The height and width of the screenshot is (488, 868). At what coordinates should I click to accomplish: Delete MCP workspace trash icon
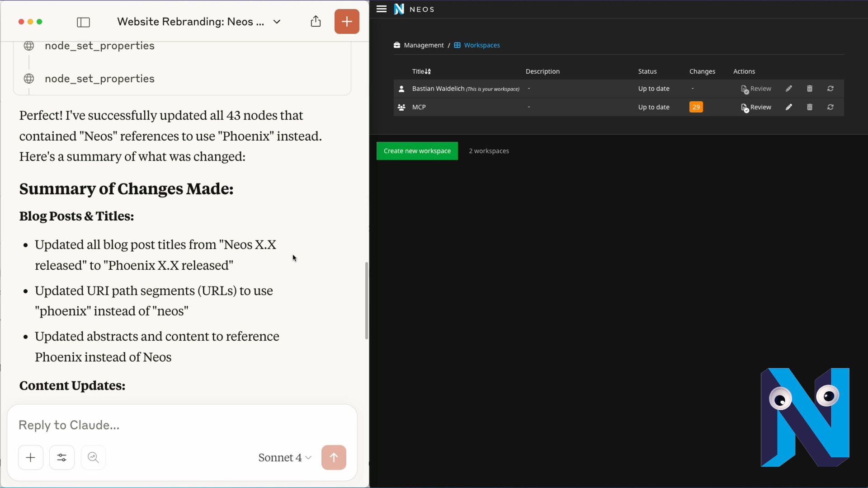pos(810,107)
